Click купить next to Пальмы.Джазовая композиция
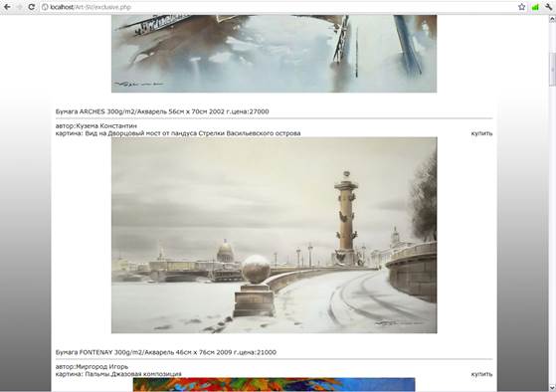This screenshot has height=392, width=556. (481, 374)
